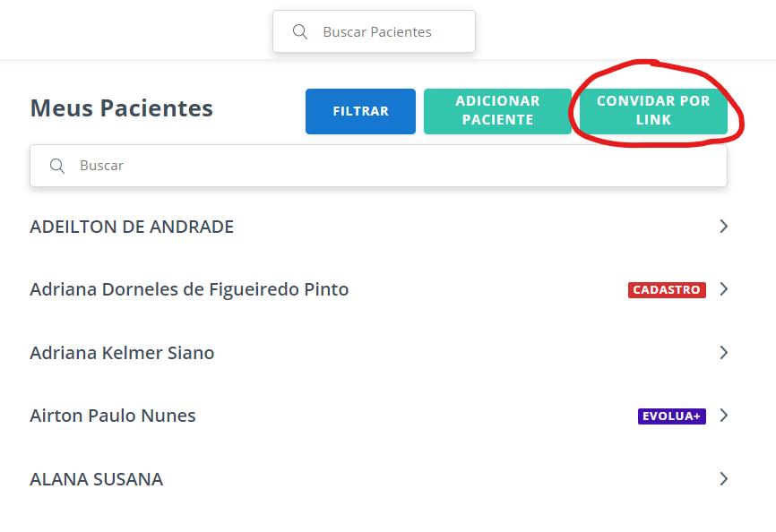Focus the Buscar input field
776x532 pixels.
point(378,166)
